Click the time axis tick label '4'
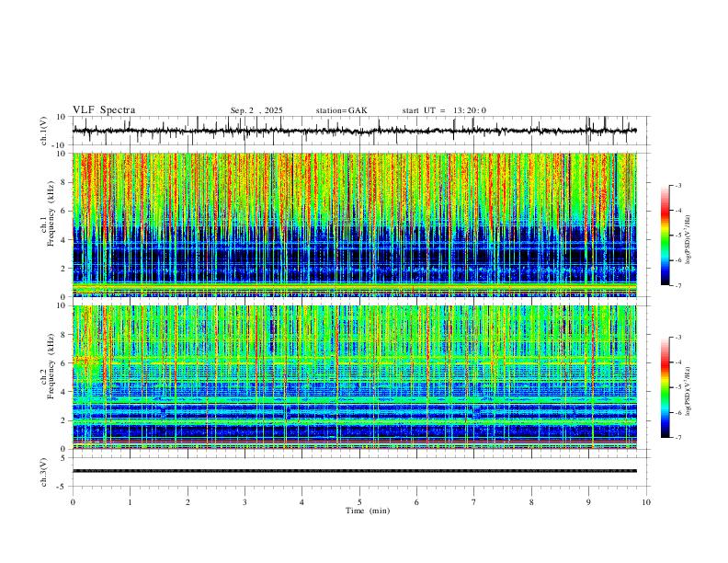This screenshot has height=563, width=728. tap(301, 502)
